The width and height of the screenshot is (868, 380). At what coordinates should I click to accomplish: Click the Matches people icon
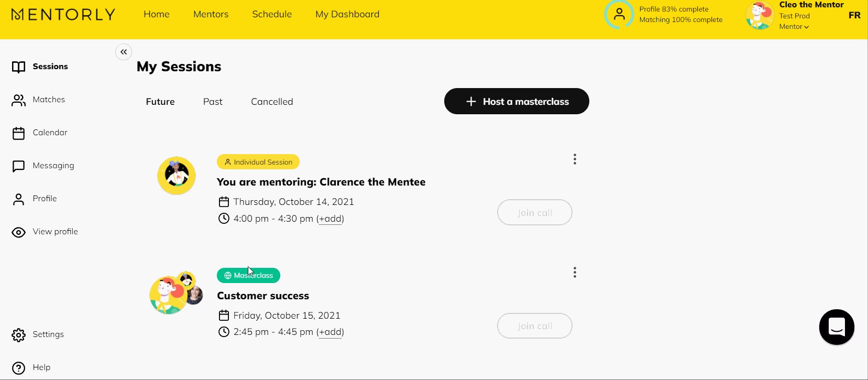19,100
